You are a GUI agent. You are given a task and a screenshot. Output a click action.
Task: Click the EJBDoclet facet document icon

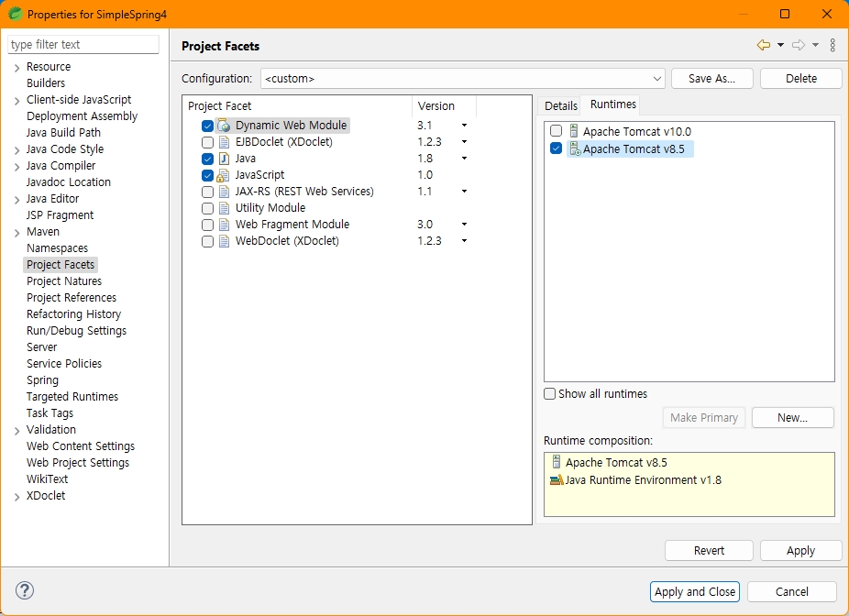point(224,142)
